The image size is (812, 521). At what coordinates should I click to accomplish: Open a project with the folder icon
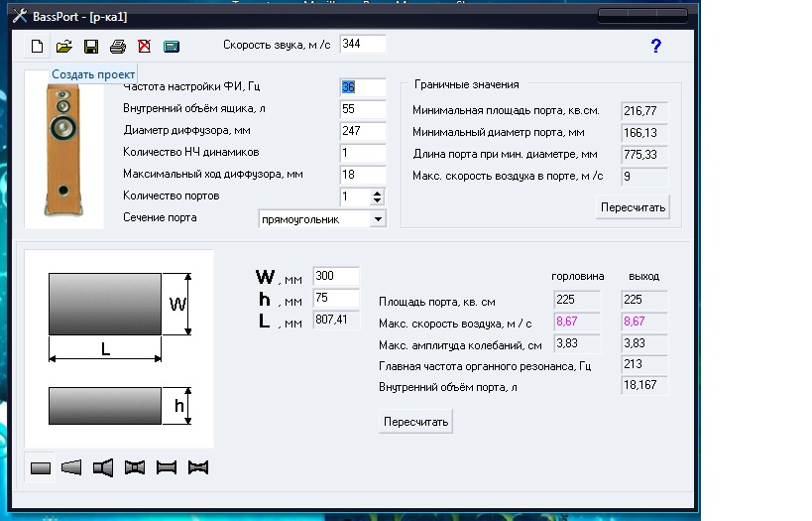point(64,47)
